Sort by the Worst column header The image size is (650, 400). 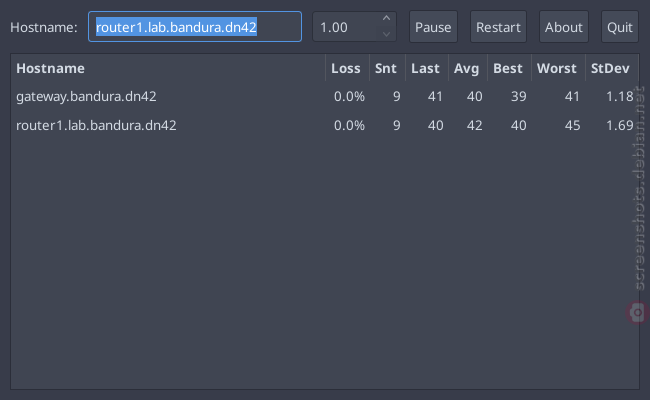pos(558,68)
